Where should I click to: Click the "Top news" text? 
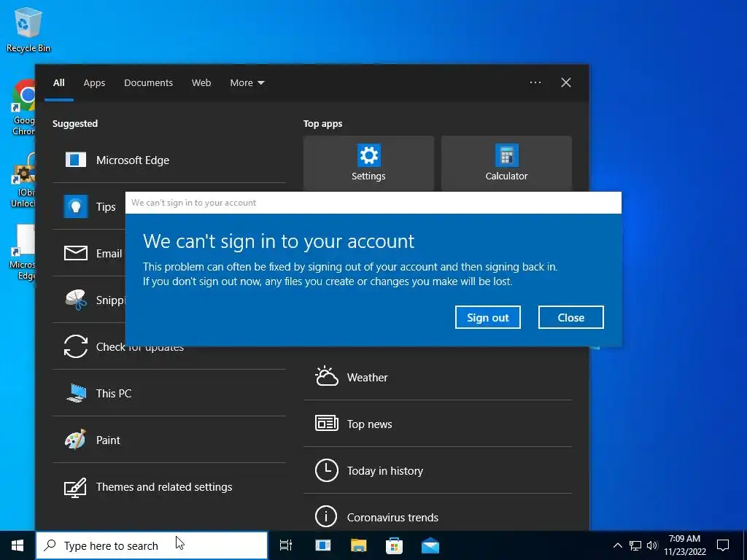[370, 424]
